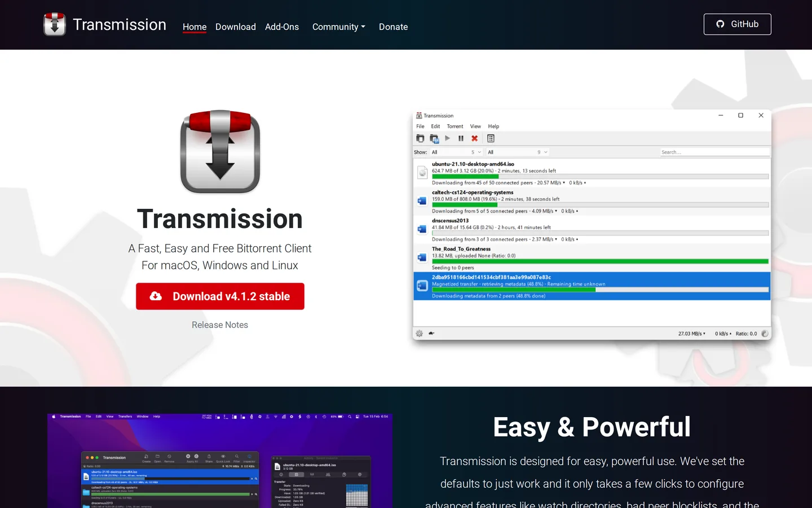Expand the Community dropdown menu
Viewport: 812px width, 508px height.
click(339, 27)
